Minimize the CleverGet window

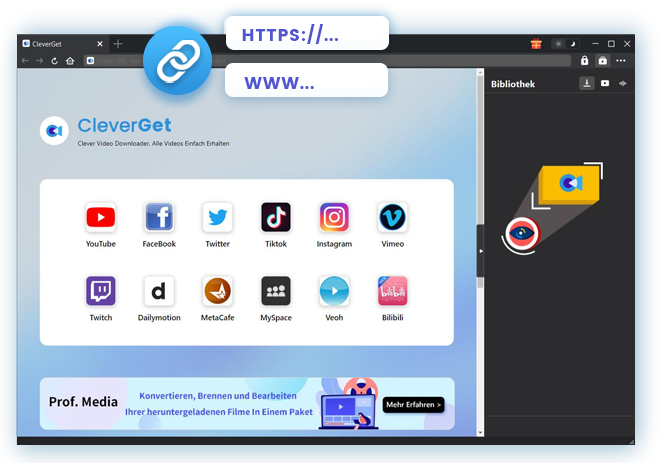click(x=595, y=44)
